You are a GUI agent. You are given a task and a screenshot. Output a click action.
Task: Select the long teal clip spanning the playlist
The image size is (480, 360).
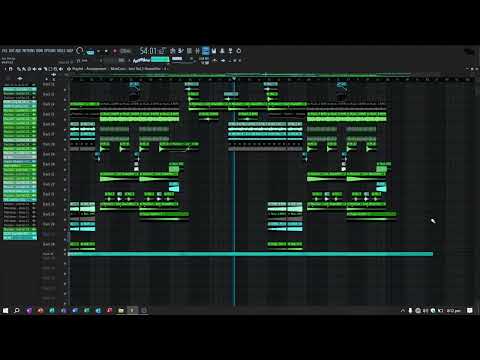tap(250, 254)
